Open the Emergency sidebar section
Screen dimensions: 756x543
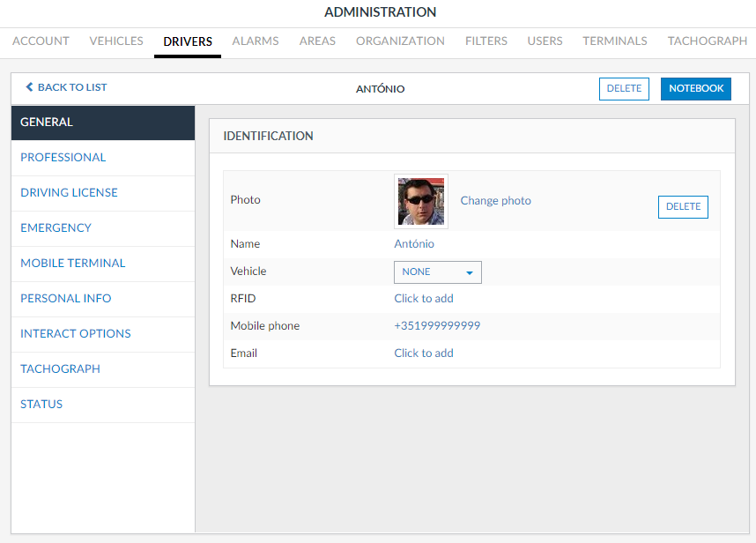pyautogui.click(x=56, y=228)
